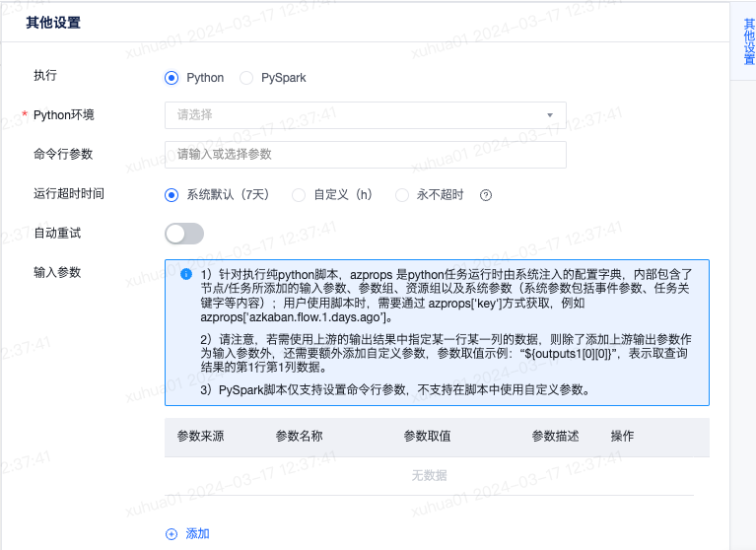Click the blue info icon in notice
This screenshot has height=550, width=756.
[x=186, y=274]
